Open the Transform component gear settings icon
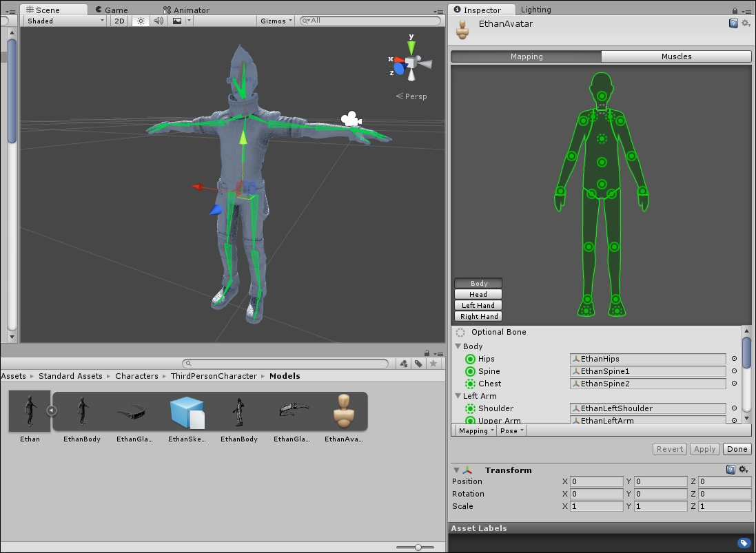This screenshot has width=756, height=553. pyautogui.click(x=743, y=470)
